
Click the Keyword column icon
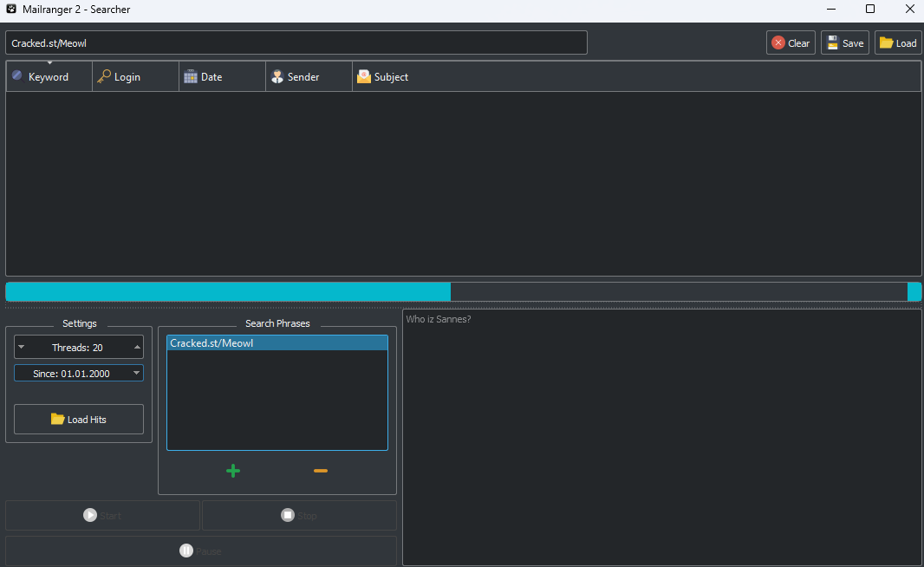(x=17, y=75)
